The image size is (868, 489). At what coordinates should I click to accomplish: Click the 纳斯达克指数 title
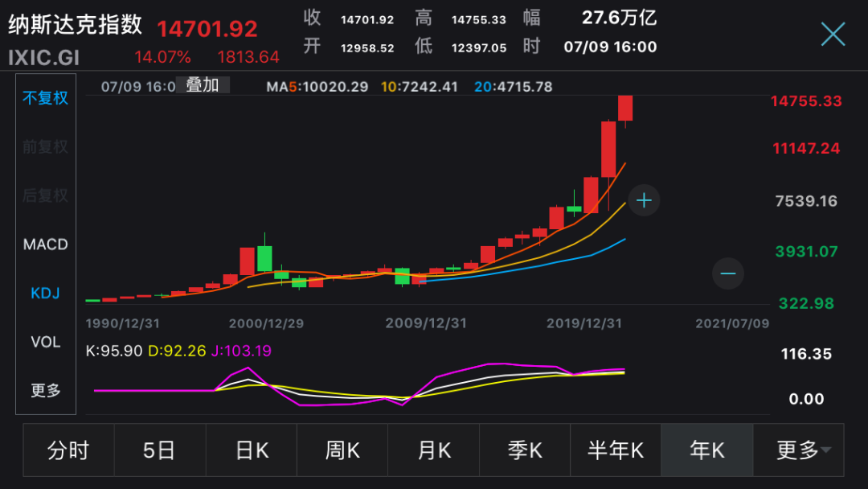click(76, 24)
